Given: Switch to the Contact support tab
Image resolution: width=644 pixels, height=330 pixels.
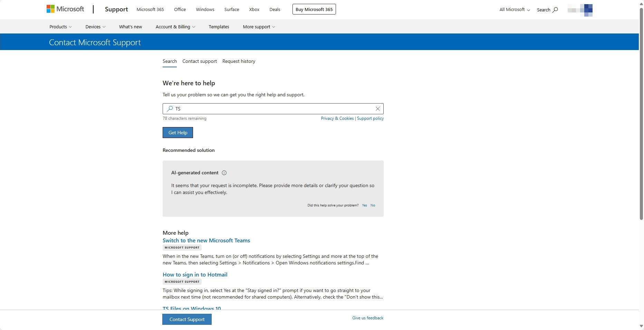Looking at the screenshot, I should click(200, 61).
